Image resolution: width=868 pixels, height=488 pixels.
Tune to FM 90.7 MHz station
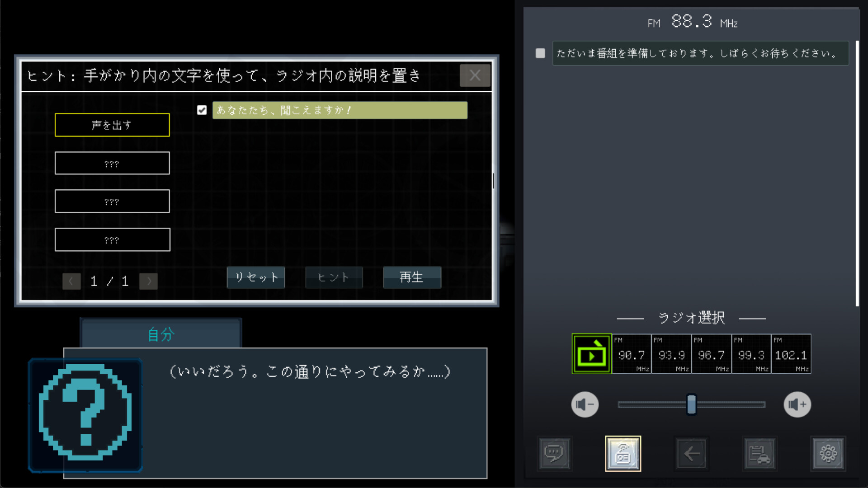click(632, 354)
